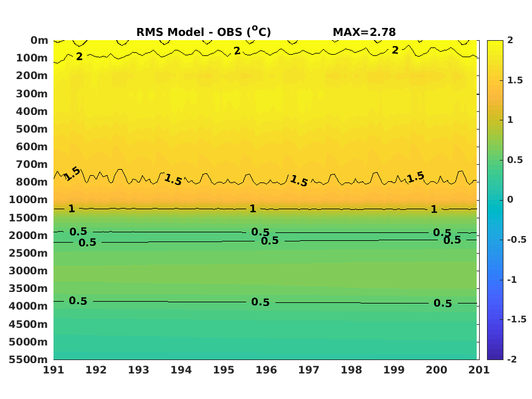Click the "700m" depth axis label
Screen dimensions: 532x399
(32, 164)
